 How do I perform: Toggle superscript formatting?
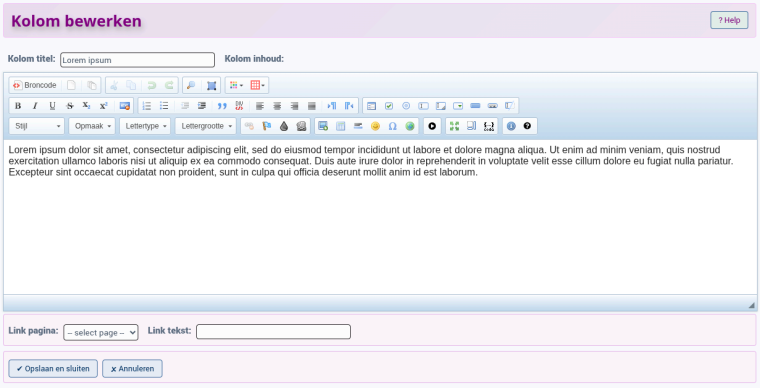point(103,106)
